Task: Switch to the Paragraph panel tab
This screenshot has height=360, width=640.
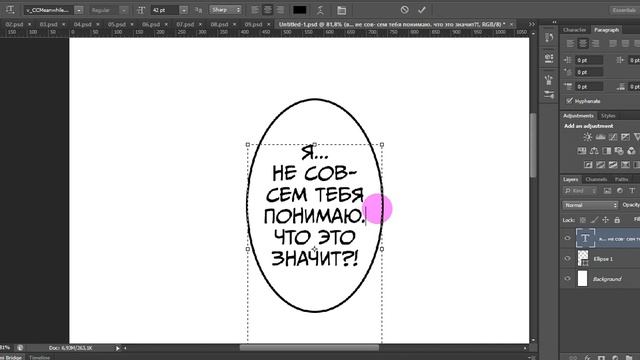Action: tap(606, 30)
